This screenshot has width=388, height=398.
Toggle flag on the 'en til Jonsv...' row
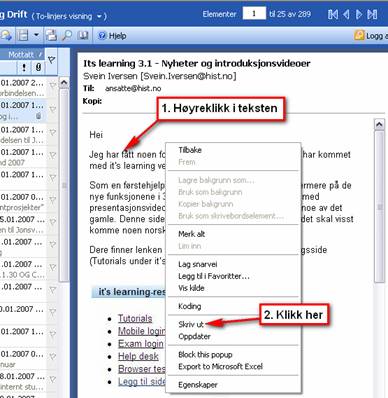(52, 222)
